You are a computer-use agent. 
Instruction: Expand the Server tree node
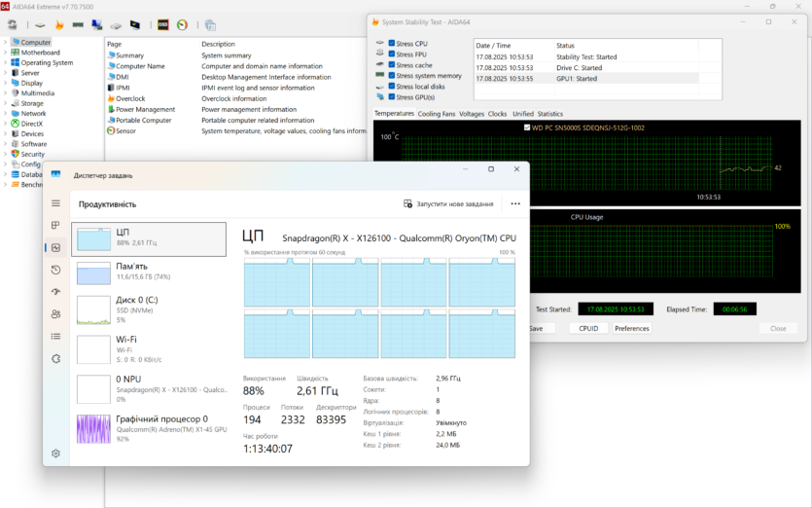5,73
